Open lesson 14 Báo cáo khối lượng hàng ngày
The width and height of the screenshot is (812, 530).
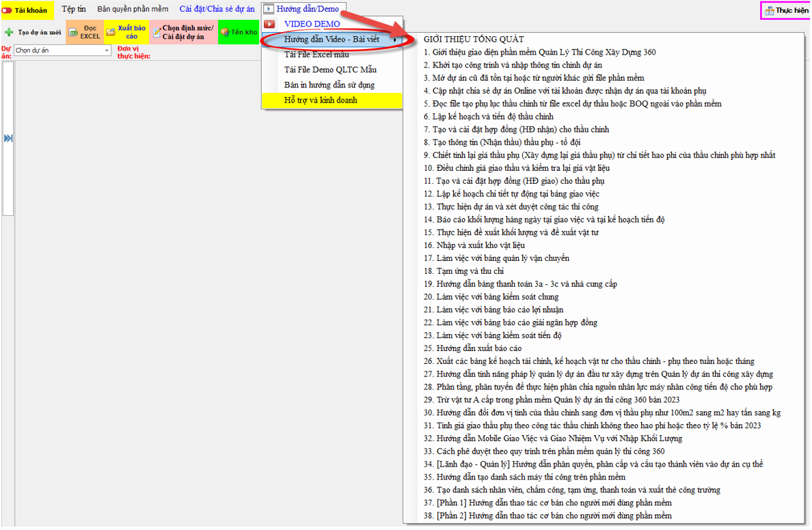pyautogui.click(x=544, y=220)
